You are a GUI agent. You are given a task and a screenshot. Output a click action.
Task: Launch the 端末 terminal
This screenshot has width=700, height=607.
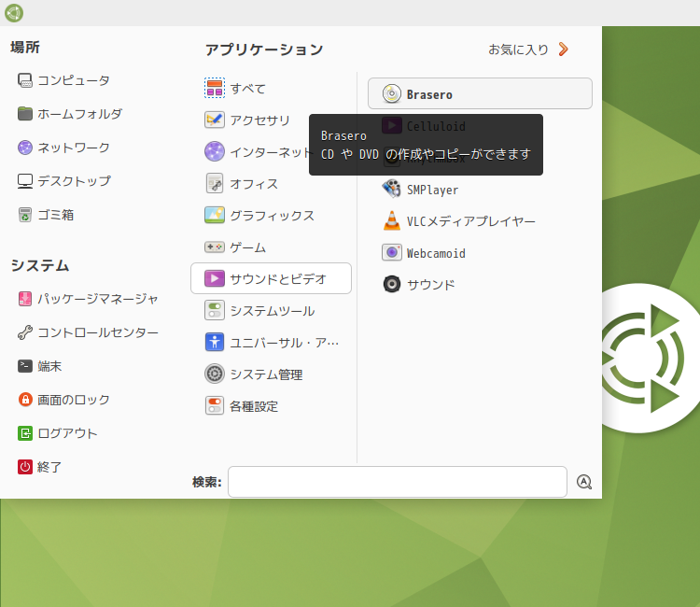click(x=40, y=366)
